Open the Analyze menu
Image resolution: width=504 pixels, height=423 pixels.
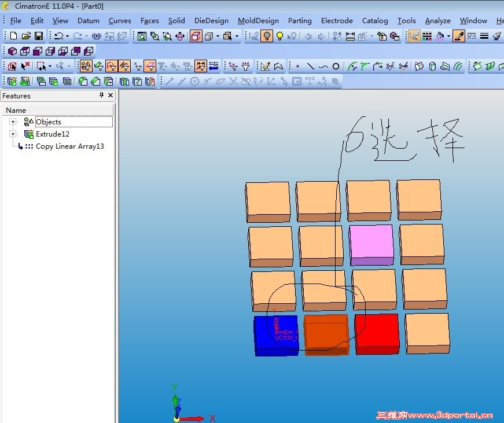click(437, 21)
